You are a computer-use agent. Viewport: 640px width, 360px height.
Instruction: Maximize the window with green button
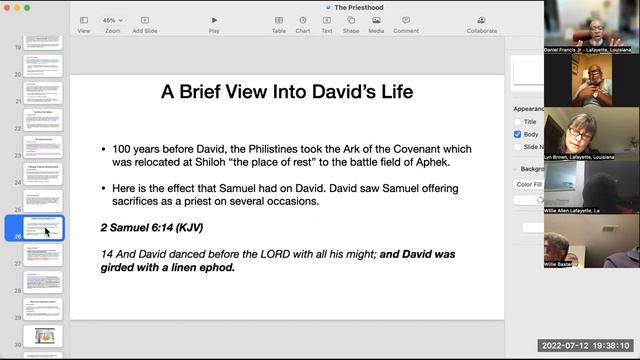coord(27,8)
